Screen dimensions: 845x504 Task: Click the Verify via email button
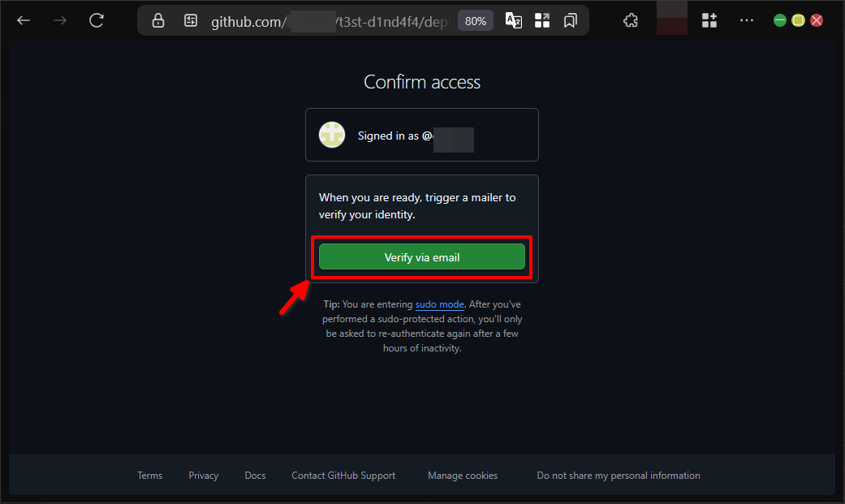click(422, 257)
